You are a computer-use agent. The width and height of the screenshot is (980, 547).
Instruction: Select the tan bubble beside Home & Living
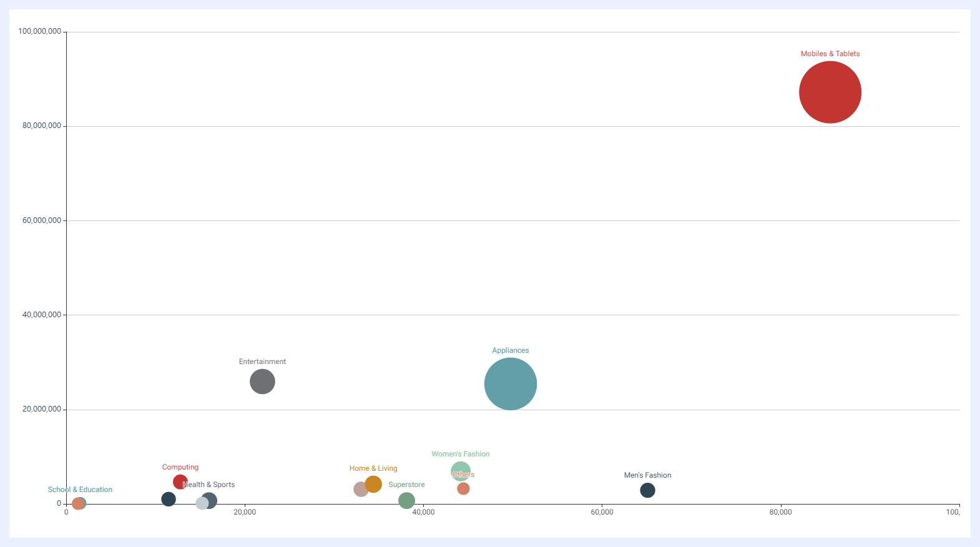pos(361,489)
